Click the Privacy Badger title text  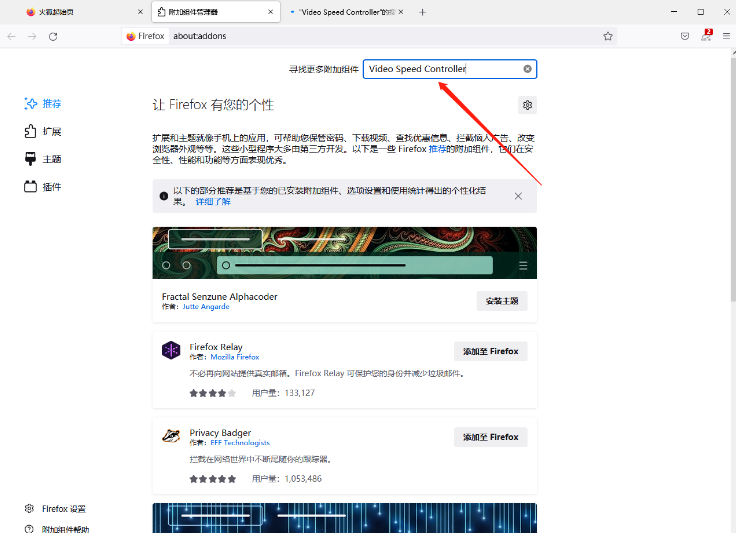(220, 433)
